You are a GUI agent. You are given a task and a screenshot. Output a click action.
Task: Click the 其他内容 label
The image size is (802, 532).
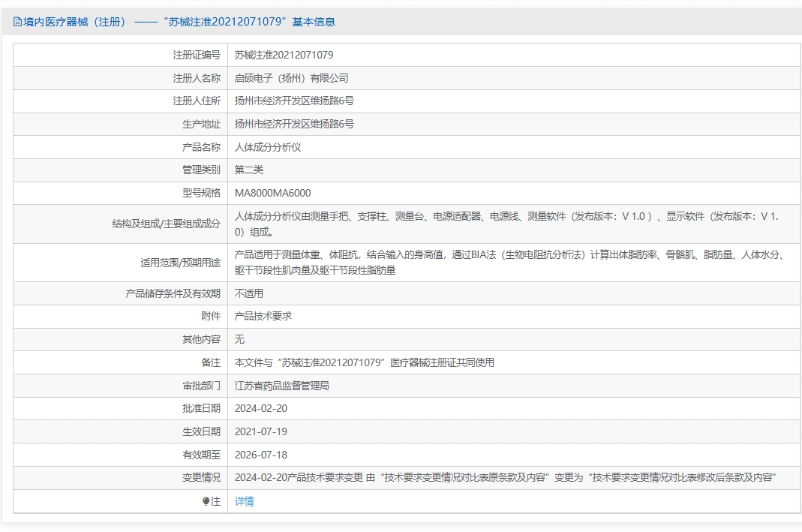coord(202,339)
